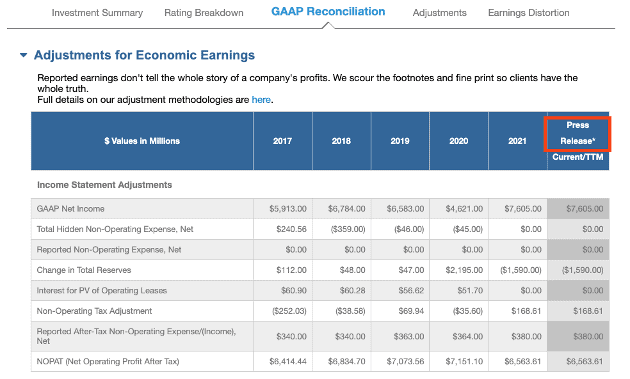Select Non-Operating Tax Adjustment label
The height and width of the screenshot is (379, 630).
94,311
